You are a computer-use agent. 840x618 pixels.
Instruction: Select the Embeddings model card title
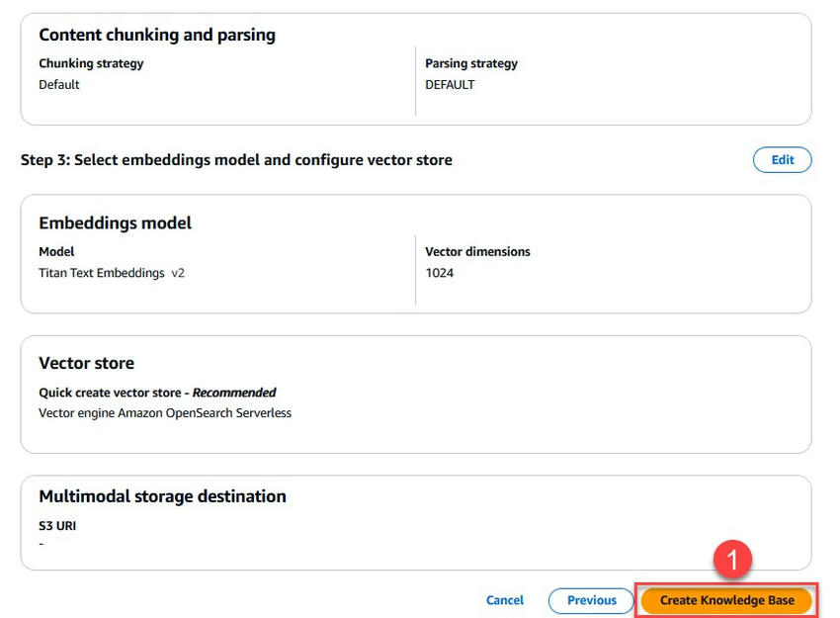tap(115, 222)
